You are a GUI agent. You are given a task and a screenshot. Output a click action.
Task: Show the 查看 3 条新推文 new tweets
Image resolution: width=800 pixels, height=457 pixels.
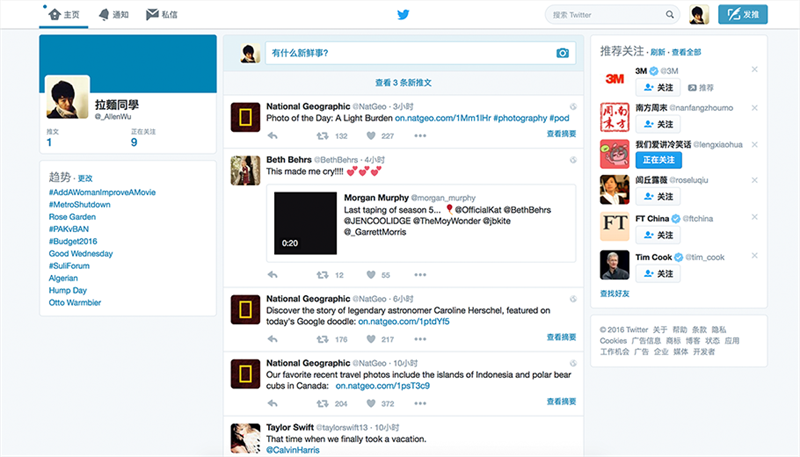(403, 83)
